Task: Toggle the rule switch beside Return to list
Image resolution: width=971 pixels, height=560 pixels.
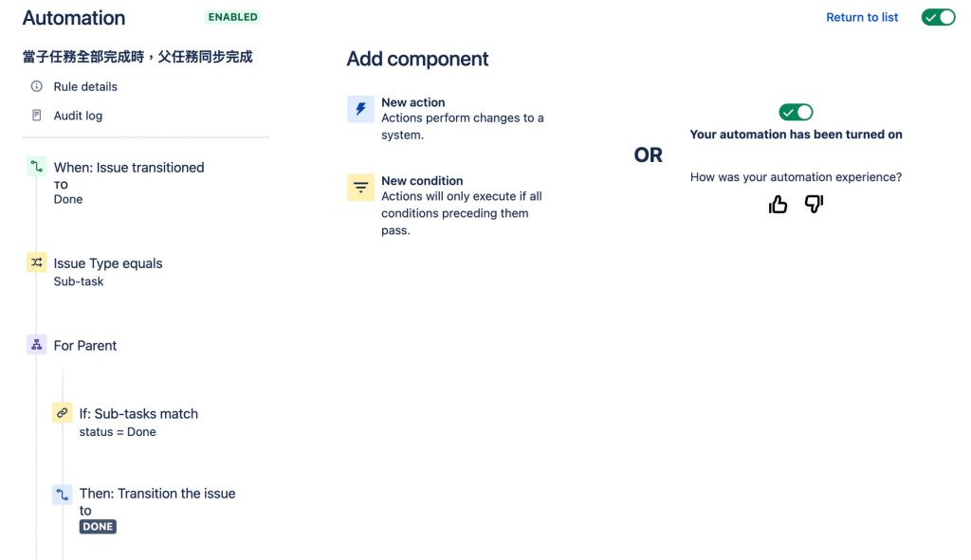Action: (x=938, y=17)
